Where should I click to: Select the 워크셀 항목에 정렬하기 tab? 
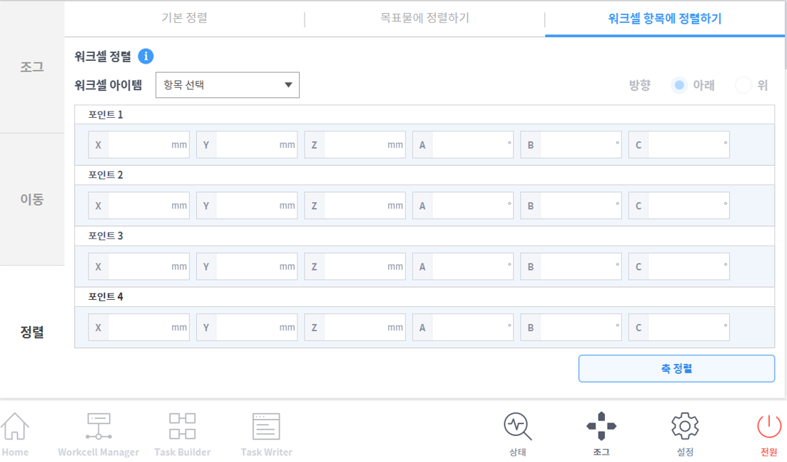point(664,18)
